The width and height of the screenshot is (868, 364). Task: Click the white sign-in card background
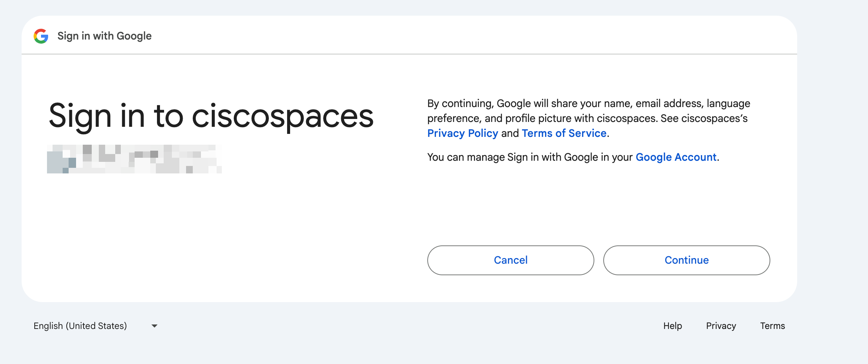(224, 231)
